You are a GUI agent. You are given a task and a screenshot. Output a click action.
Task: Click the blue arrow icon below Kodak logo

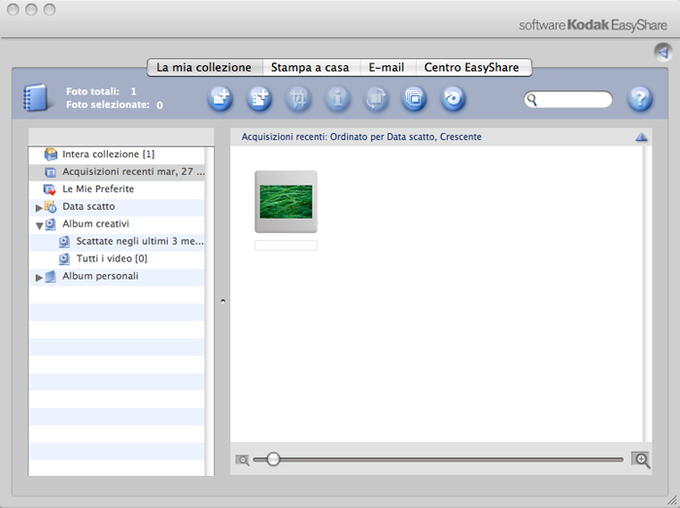(663, 52)
